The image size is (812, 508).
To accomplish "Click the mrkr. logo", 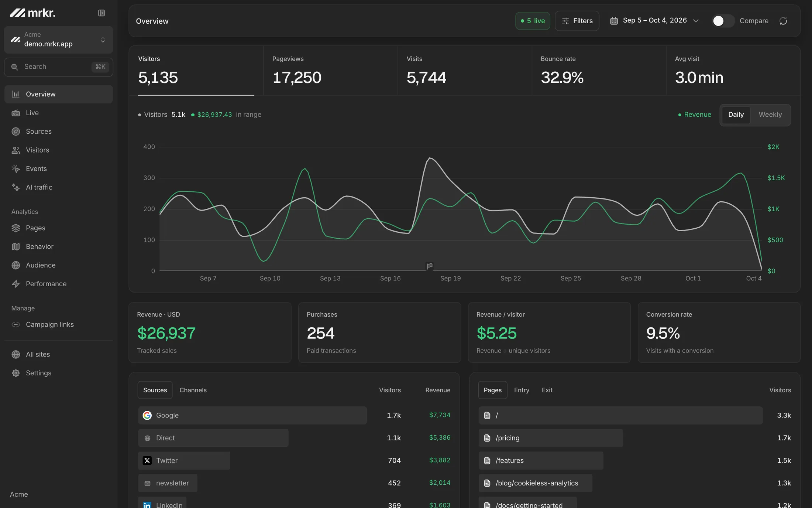I will [32, 13].
